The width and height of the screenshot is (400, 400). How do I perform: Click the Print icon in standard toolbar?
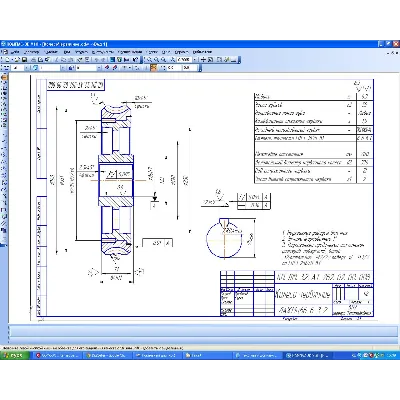click(33, 60)
